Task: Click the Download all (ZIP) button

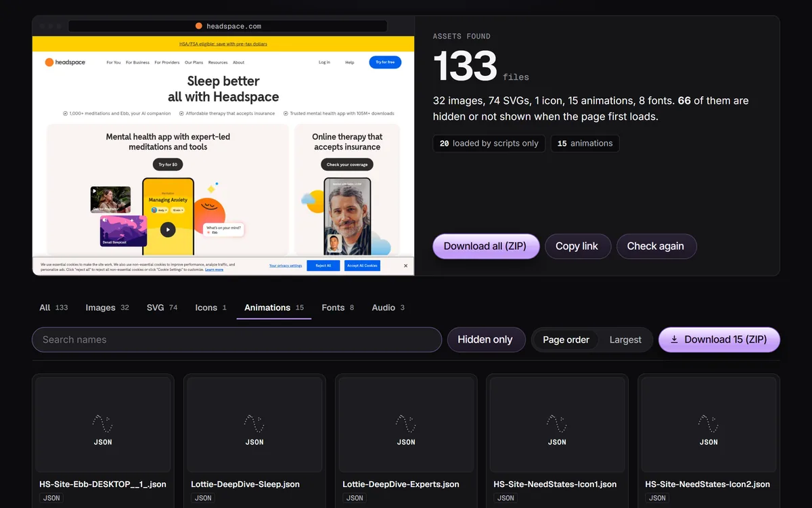Action: point(486,247)
